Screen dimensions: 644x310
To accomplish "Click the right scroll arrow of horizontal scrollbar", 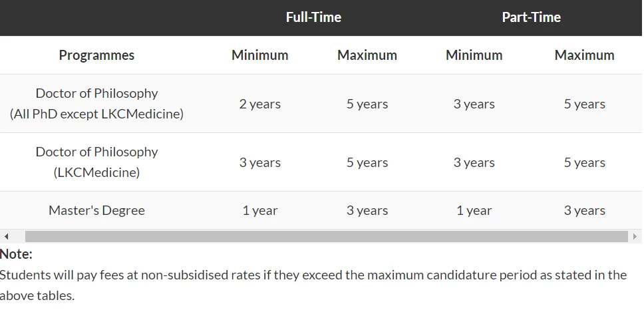I will click(x=635, y=237).
